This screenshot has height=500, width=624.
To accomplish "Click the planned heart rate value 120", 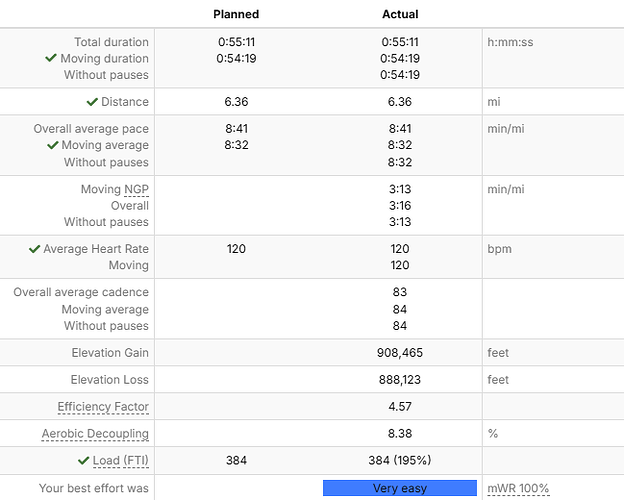I will tap(236, 249).
